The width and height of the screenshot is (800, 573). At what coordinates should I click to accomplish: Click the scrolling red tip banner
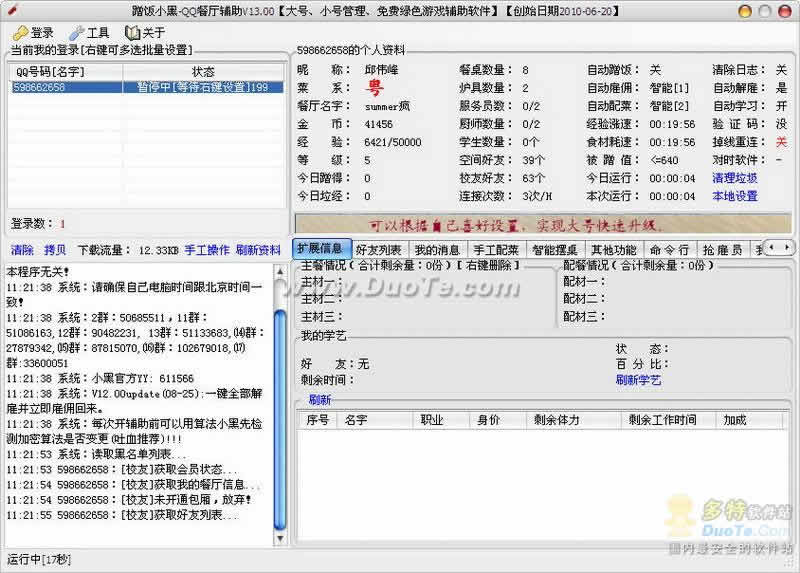coord(543,225)
